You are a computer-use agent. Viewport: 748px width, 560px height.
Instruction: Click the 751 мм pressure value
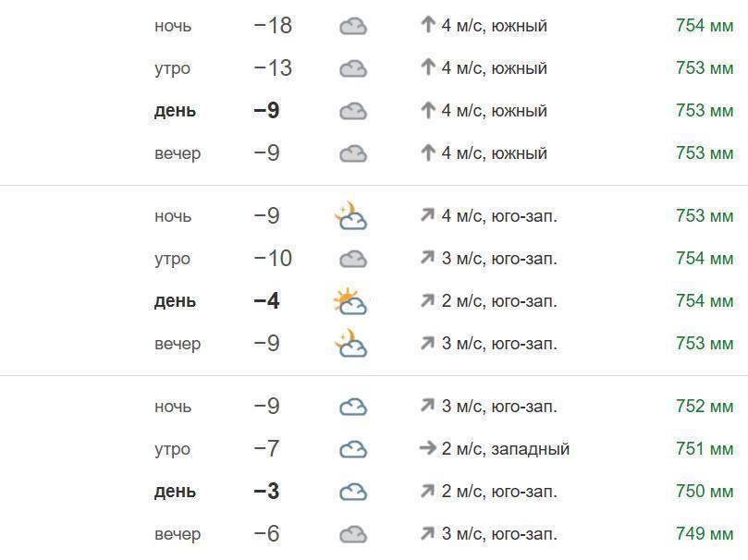(705, 449)
